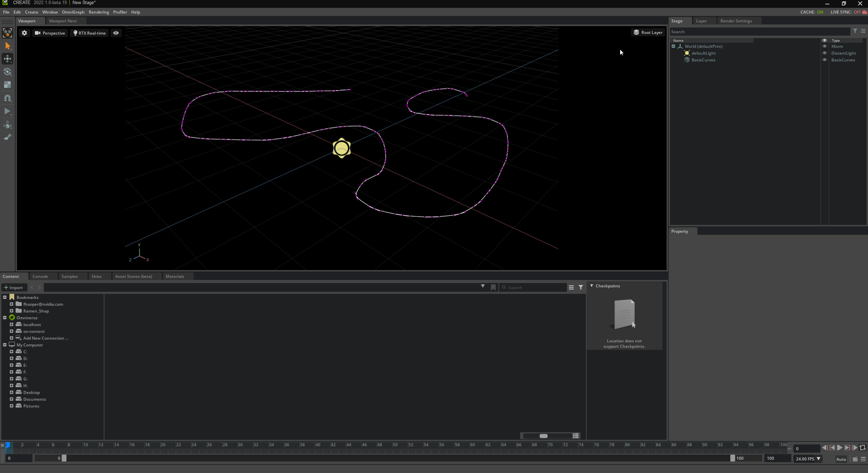Collapse the World (defaultPrim) tree node
The height and width of the screenshot is (473, 868).
[x=673, y=46]
